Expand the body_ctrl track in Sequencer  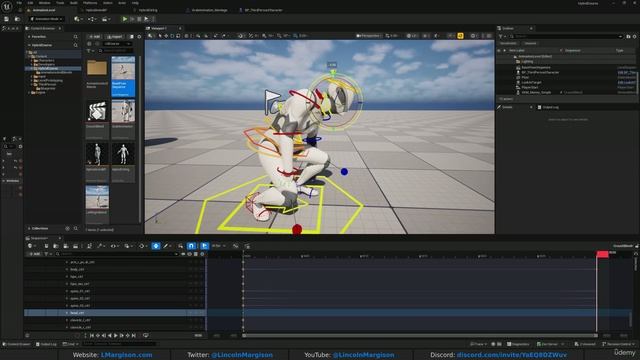(x=67, y=269)
